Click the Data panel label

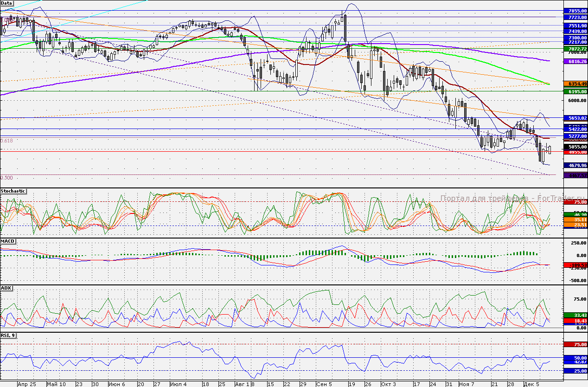pos(7,3)
